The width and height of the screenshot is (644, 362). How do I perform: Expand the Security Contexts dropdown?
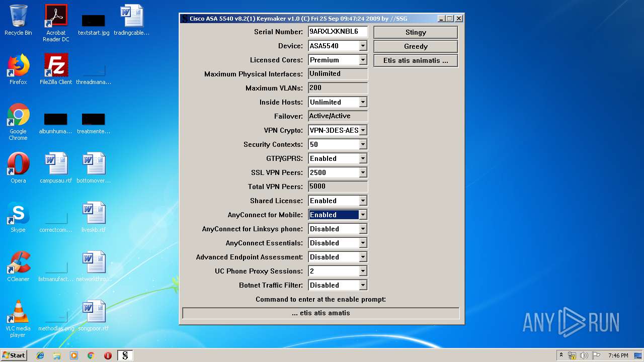coord(363,144)
